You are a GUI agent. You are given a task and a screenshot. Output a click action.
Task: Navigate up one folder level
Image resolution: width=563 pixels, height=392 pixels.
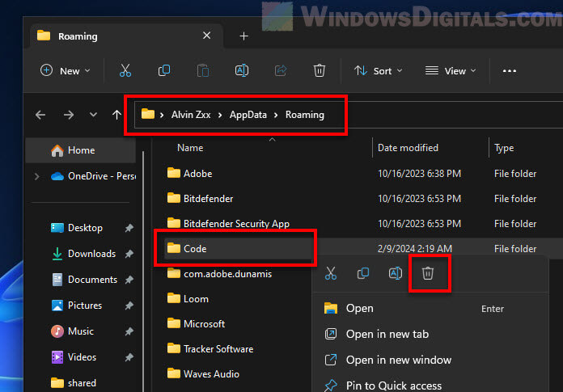click(x=116, y=115)
